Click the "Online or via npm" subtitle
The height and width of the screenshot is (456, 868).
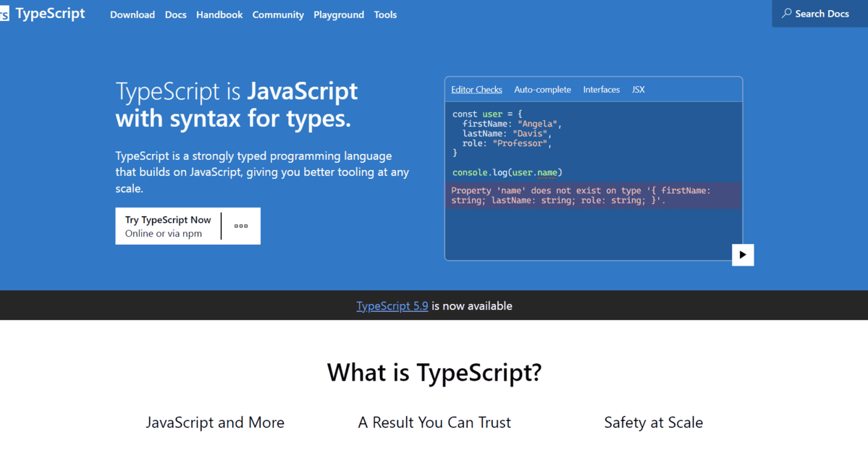click(x=164, y=234)
